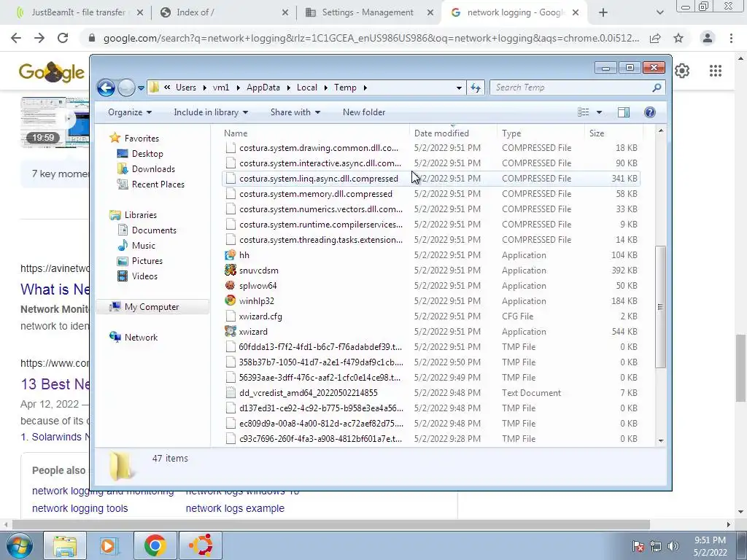Click the volume icon in system tray
747x560 pixels.
[673, 545]
